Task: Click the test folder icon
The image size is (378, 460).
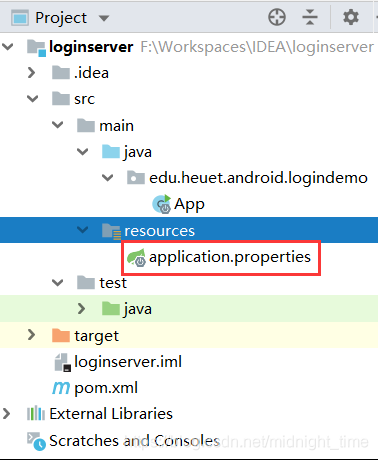Action: click(x=86, y=283)
